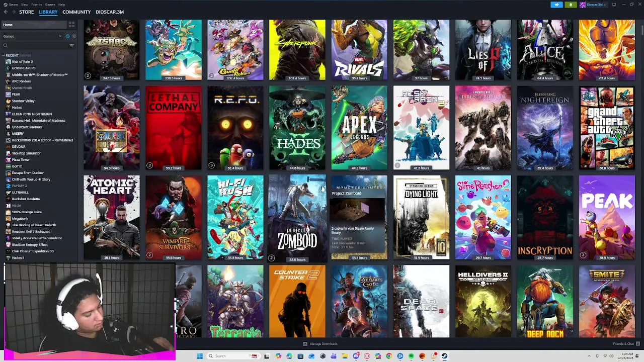Screen dimensions: 644x362
Task: Open the Atomic Heart game cover
Action: tap(112, 217)
